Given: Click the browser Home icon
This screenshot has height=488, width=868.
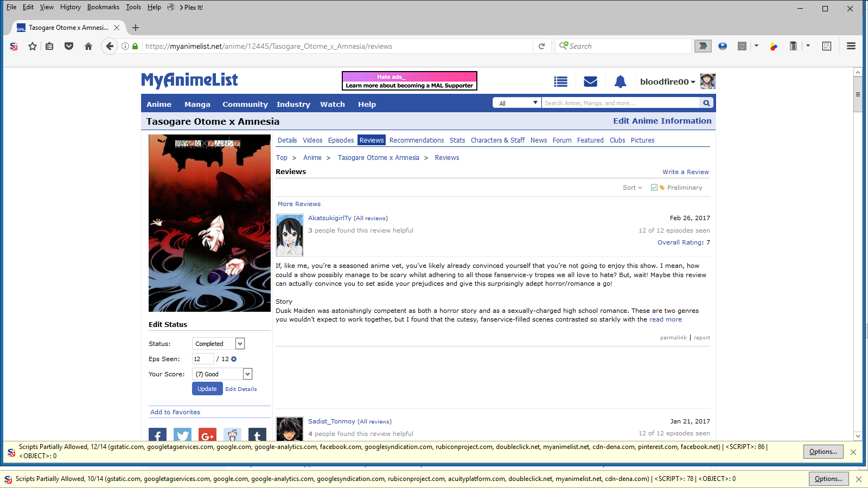Looking at the screenshot, I should coord(88,46).
